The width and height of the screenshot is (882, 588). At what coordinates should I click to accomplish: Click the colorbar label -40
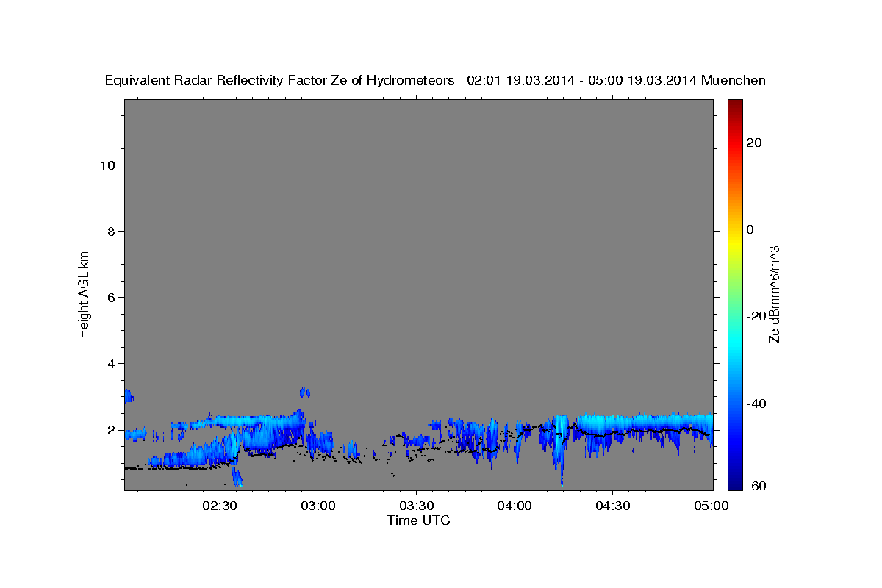(757, 403)
